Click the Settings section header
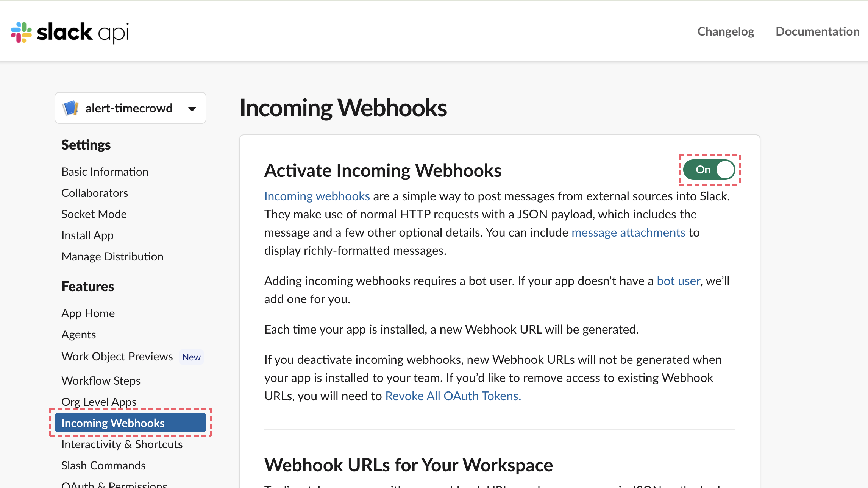Screen dimensions: 868x488 point(86,145)
